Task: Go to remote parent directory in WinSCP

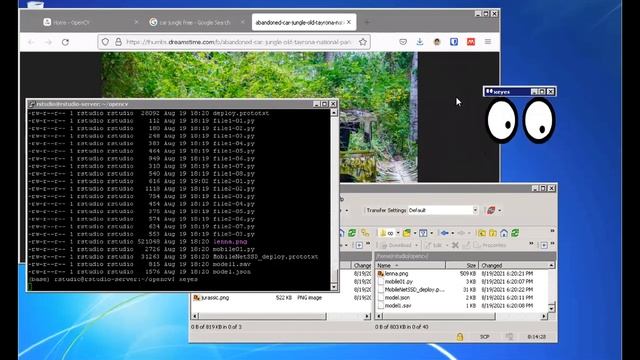Action: (482, 233)
